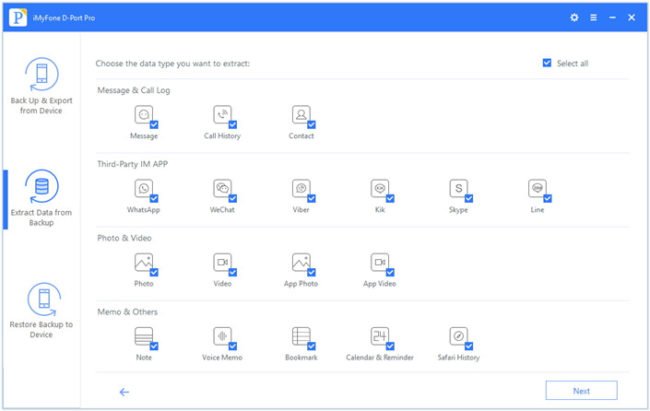Minimize the D-Port Pro window
This screenshot has height=411, width=650.
tap(612, 17)
